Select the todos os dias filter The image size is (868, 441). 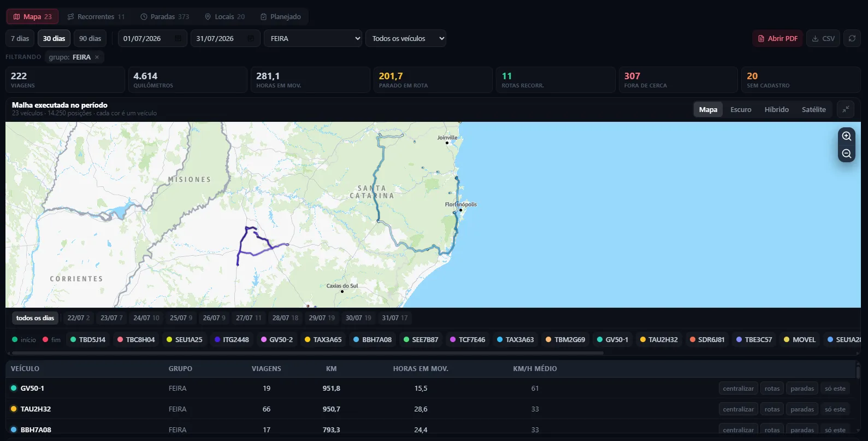pyautogui.click(x=35, y=318)
